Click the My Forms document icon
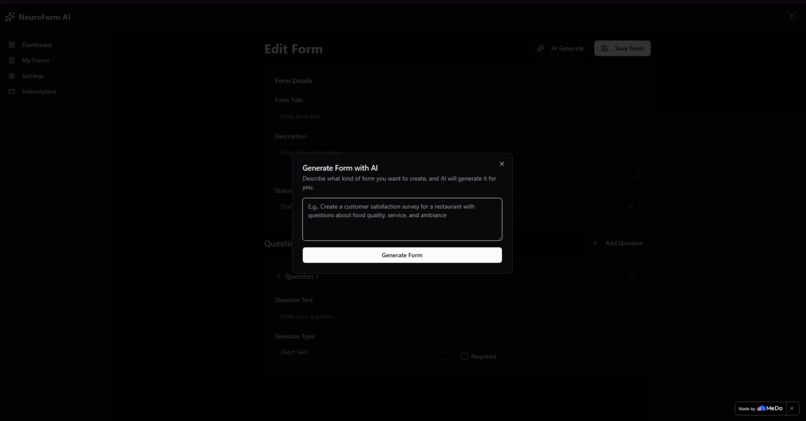This screenshot has height=421, width=806. pyautogui.click(x=12, y=61)
